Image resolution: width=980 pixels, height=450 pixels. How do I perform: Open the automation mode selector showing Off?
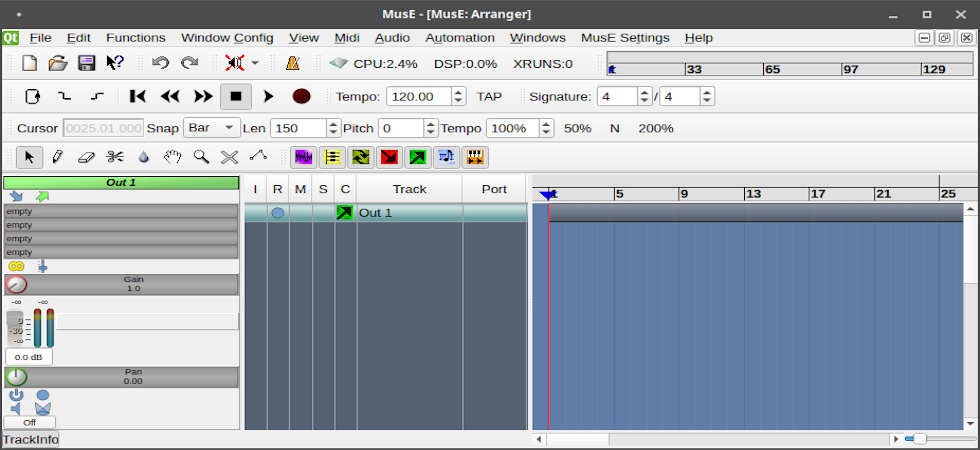pyautogui.click(x=29, y=422)
